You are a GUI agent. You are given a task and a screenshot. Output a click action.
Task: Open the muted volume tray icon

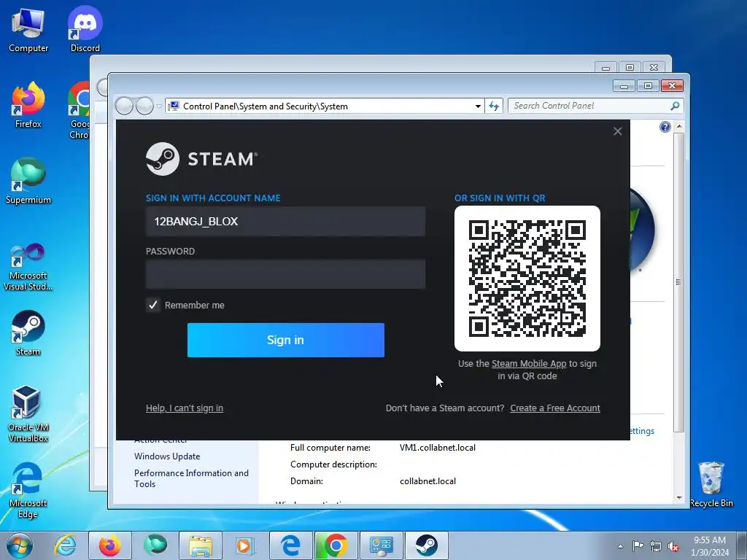(673, 546)
